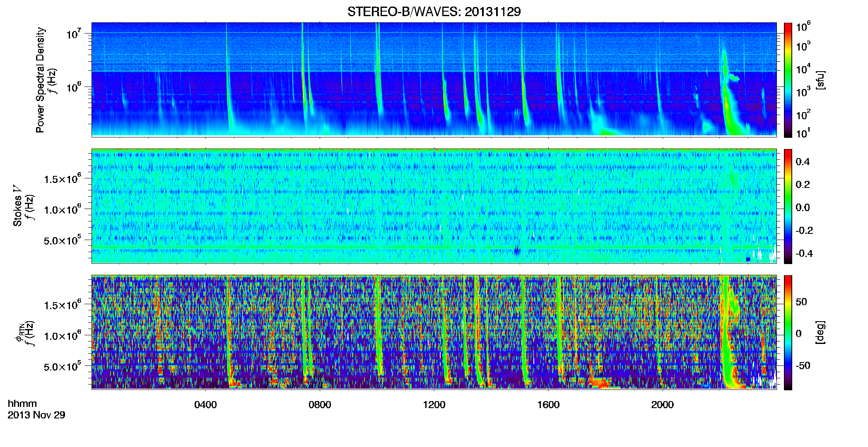
Task: Click the 1.0×10^6 tick on Stokes V panel
Action: [x=63, y=209]
